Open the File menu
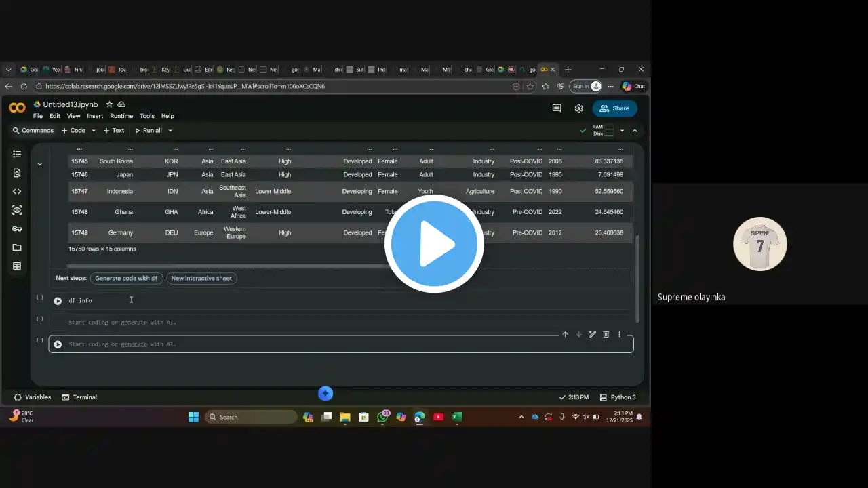Screen dimensions: 868x488 [38, 116]
